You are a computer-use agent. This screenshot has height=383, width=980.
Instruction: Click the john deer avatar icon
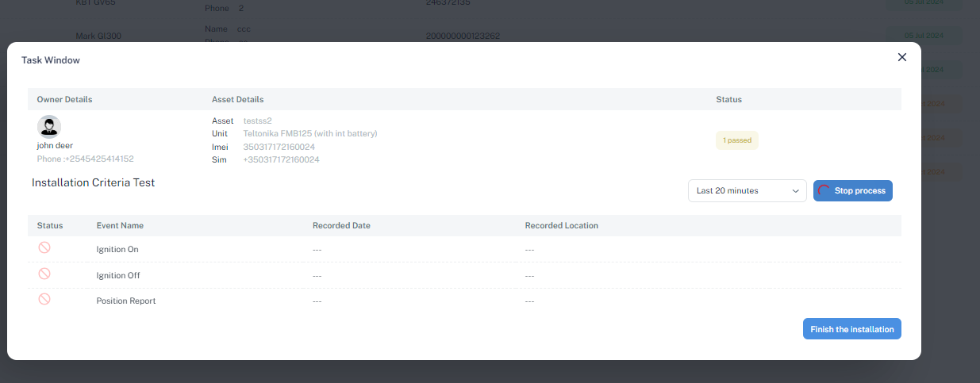(49, 127)
